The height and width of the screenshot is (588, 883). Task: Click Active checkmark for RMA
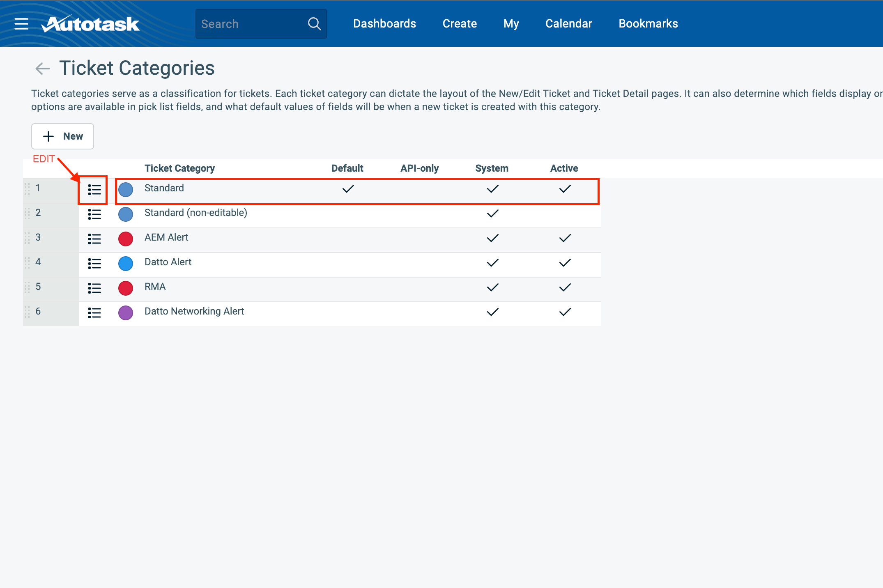coord(565,287)
